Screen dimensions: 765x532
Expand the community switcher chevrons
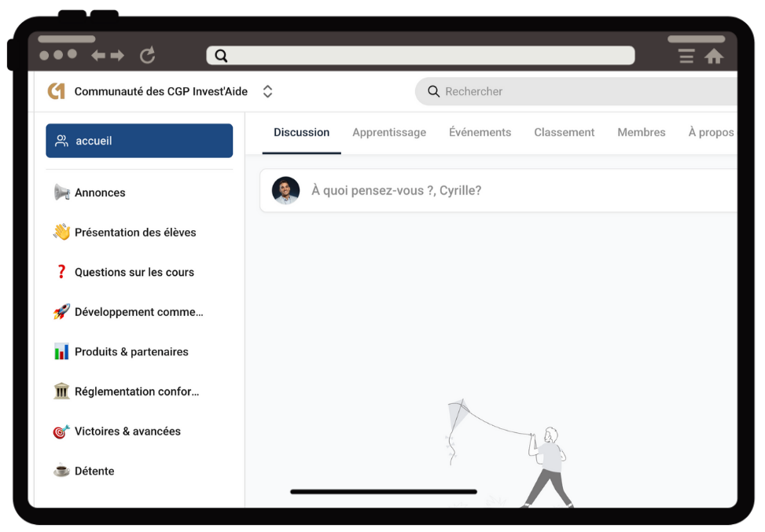pyautogui.click(x=267, y=91)
